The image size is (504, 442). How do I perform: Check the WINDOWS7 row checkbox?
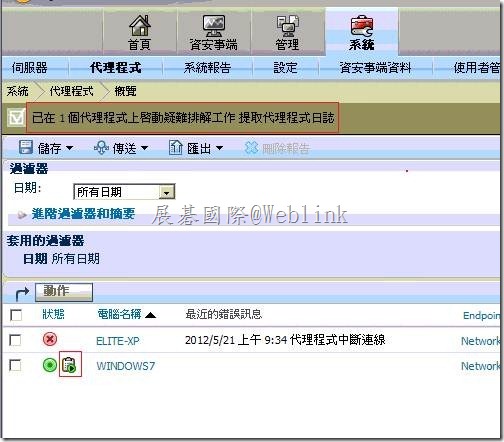tap(15, 365)
